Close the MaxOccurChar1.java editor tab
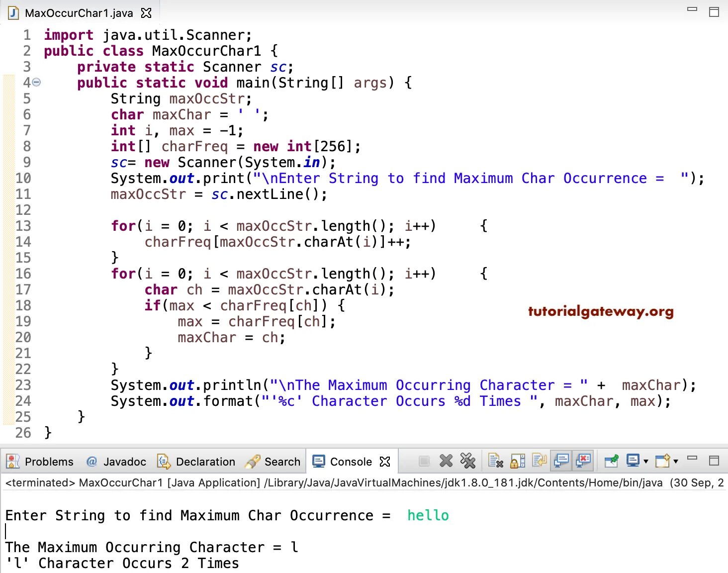 click(x=146, y=13)
